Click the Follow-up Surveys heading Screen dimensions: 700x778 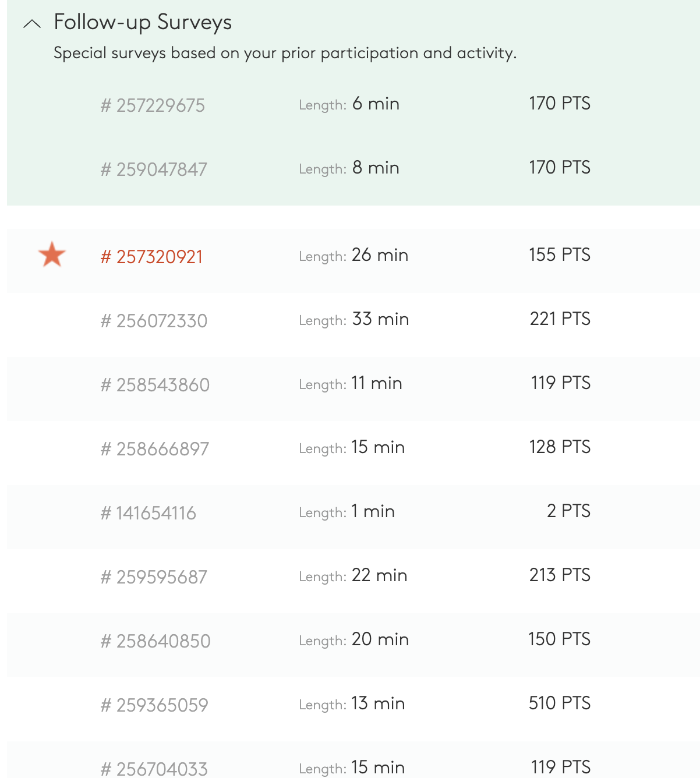click(x=143, y=22)
